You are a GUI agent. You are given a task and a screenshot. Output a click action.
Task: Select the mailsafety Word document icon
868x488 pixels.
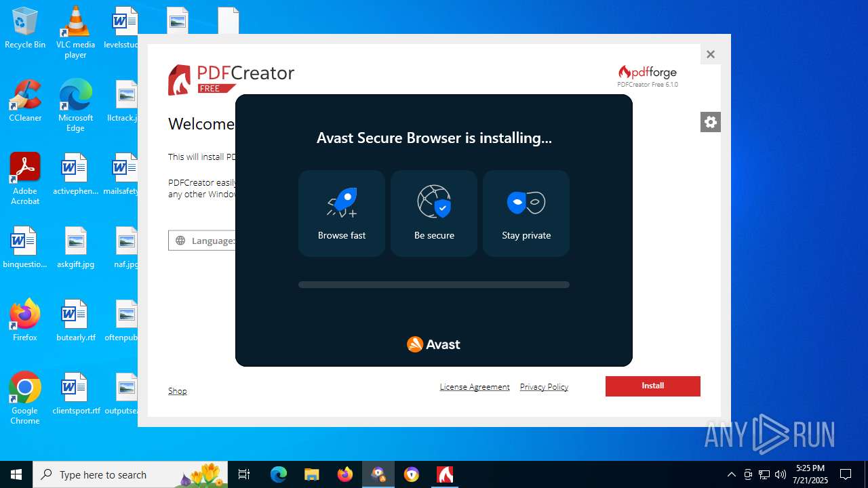tap(121, 174)
